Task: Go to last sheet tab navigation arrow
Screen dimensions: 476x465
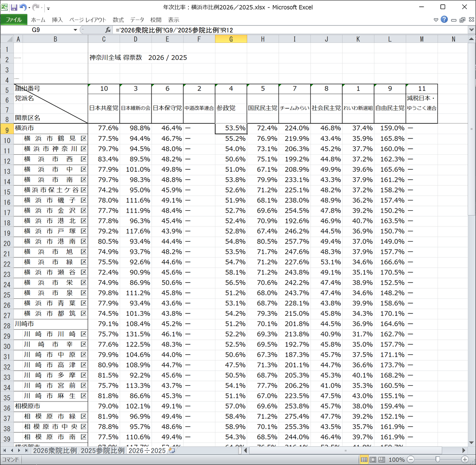Action: pos(27,450)
